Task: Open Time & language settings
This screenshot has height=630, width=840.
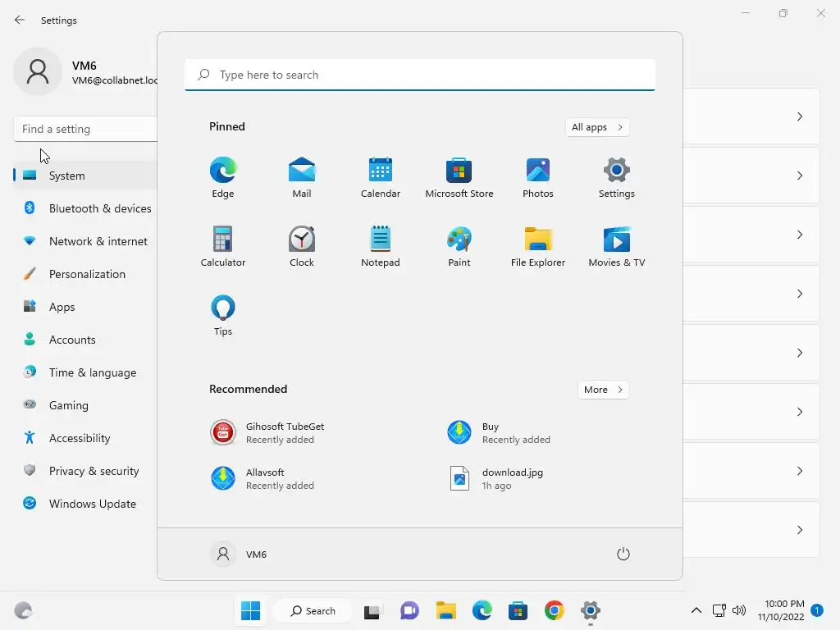Action: pos(85,372)
